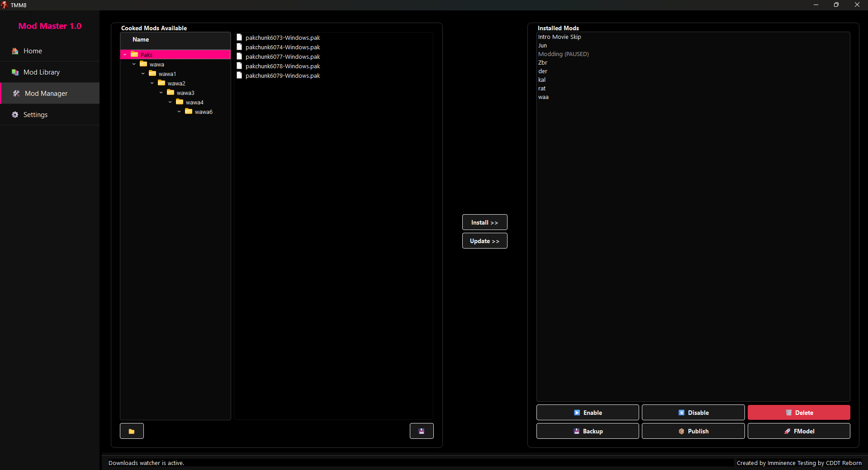Collapse the Paks folder in the tree
The image size is (868, 470).
tap(125, 55)
